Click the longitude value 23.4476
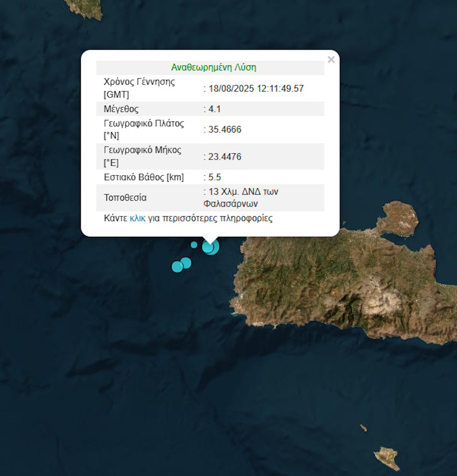This screenshot has width=457, height=476. pos(225,157)
